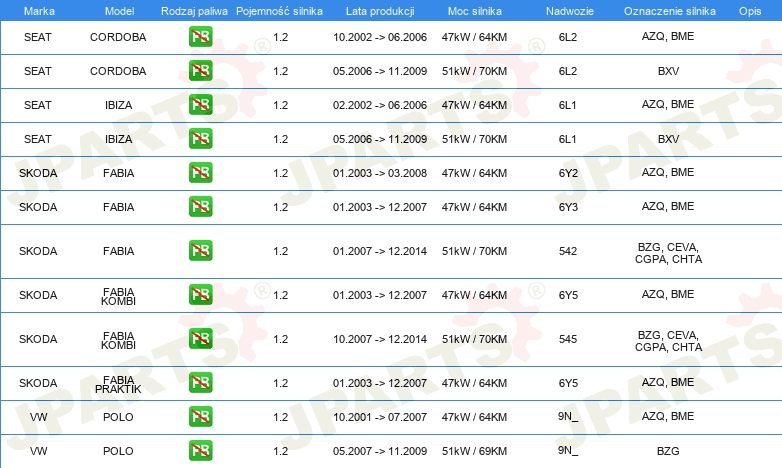
Task: Click SKODA brand in FABIA PRAKTIK row
Action: click(x=38, y=383)
